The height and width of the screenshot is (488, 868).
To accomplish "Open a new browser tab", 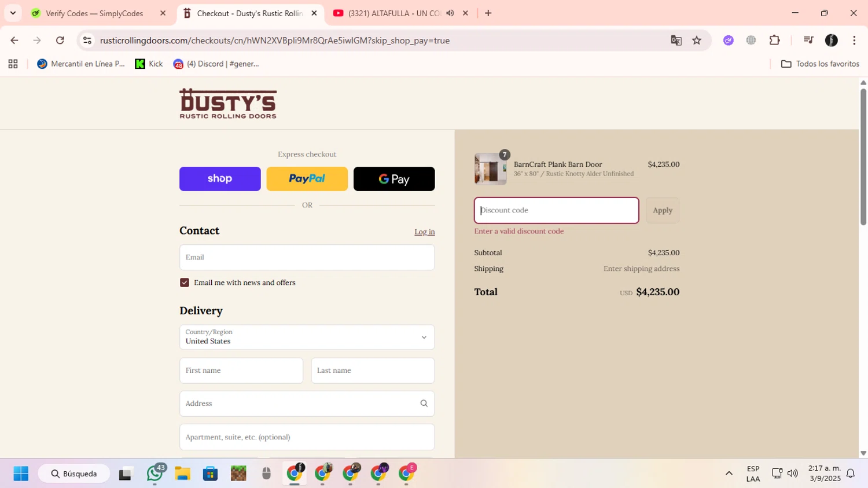I will coord(488,13).
